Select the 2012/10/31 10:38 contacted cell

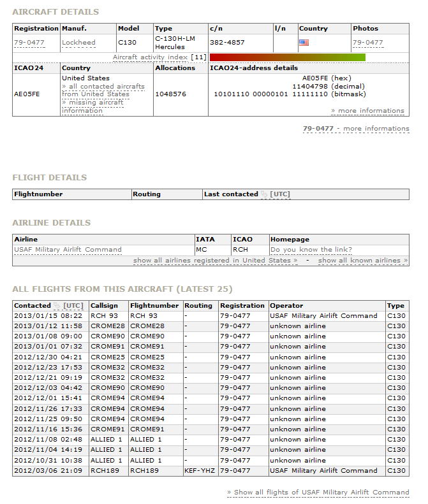(x=51, y=461)
